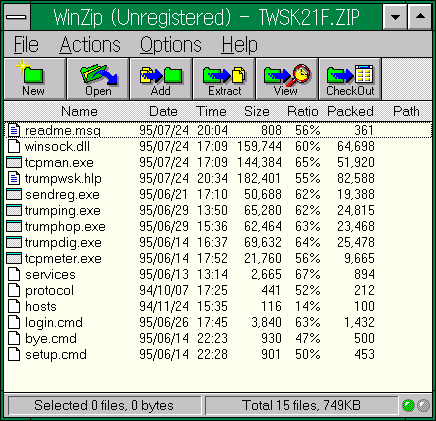This screenshot has height=421, width=436.
Task: Select the bye.cmd file name
Action: (51, 338)
